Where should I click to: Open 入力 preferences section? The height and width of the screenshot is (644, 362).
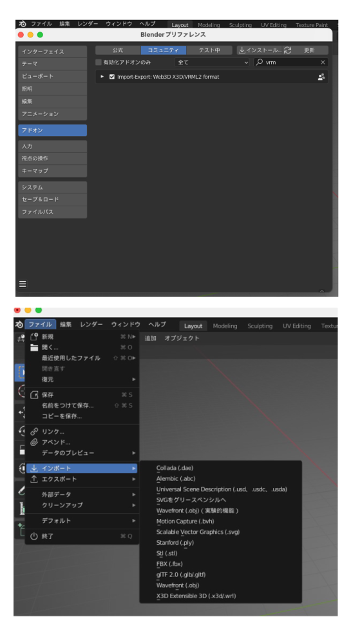[53, 146]
